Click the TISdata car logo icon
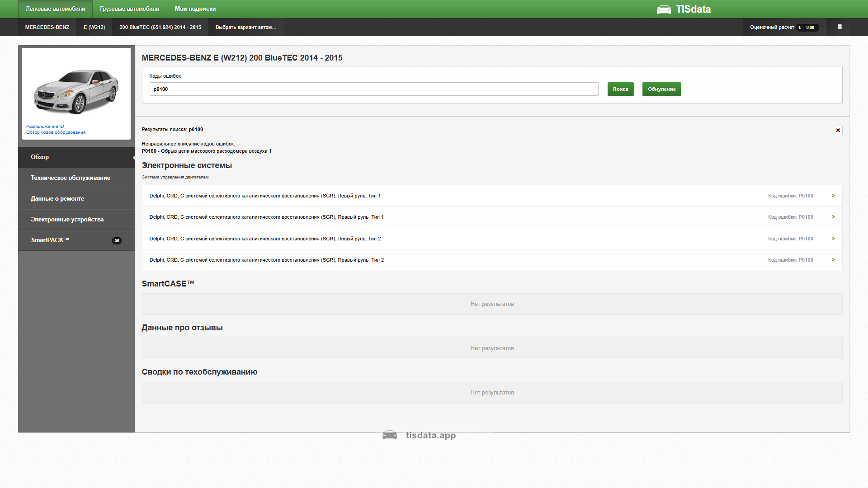Image resolution: width=868 pixels, height=488 pixels. (x=664, y=9)
